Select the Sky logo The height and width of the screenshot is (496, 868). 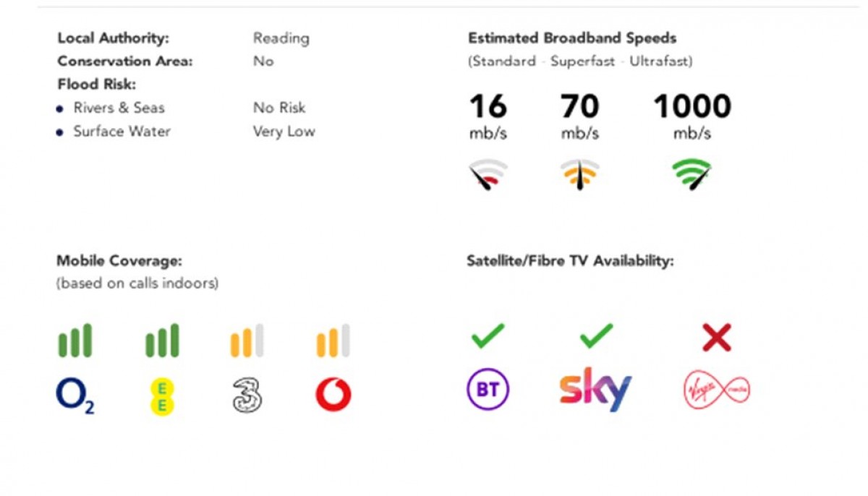point(595,390)
